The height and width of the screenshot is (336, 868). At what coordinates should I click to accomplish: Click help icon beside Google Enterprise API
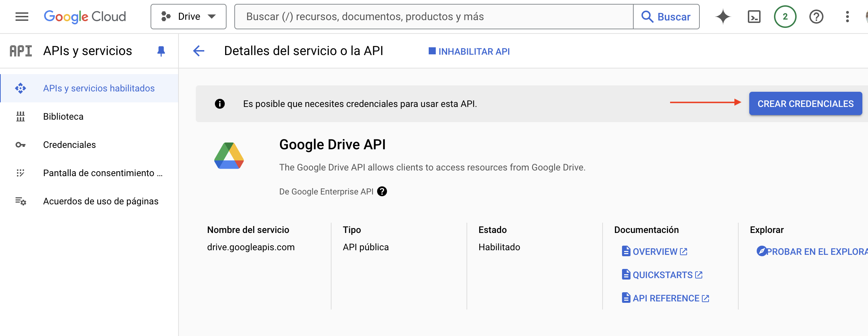(x=382, y=191)
